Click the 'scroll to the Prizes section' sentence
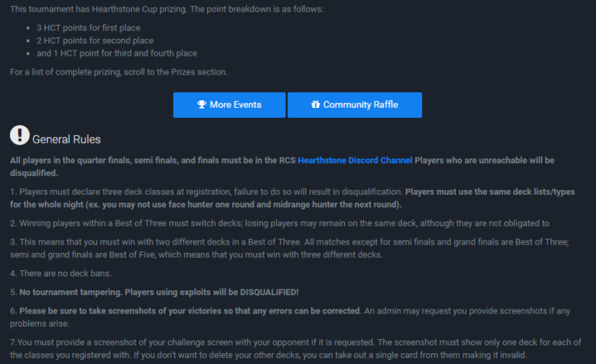The width and height of the screenshot is (596, 364). coord(119,72)
